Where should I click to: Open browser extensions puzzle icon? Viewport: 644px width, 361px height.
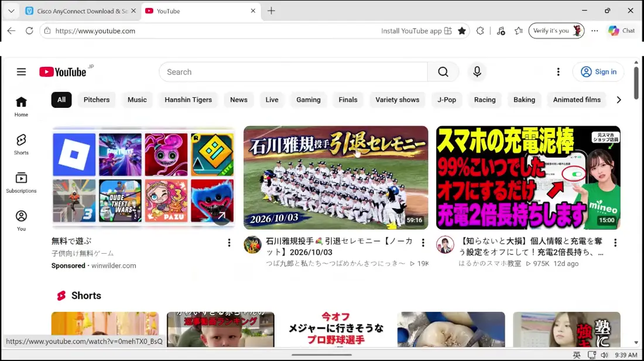(x=480, y=31)
